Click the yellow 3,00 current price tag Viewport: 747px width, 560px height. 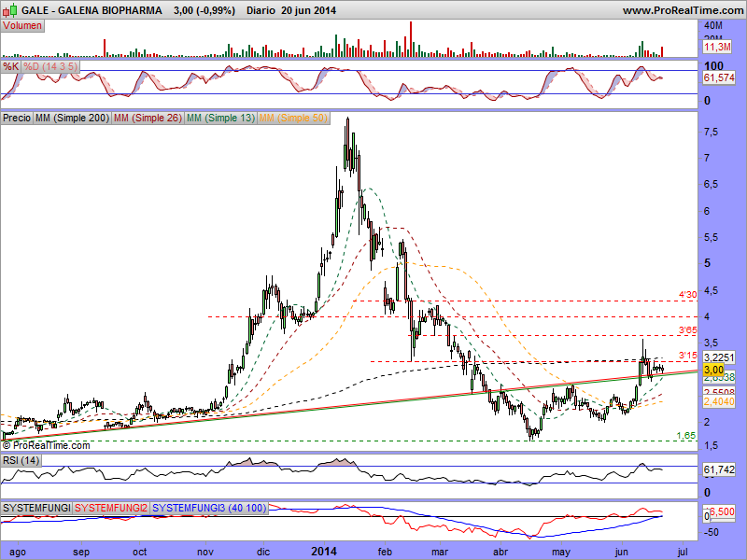pyautogui.click(x=713, y=370)
